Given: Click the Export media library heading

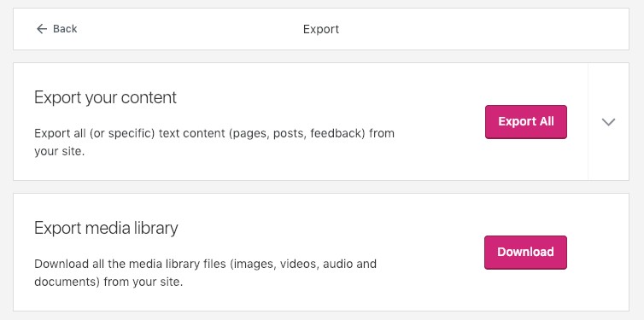Looking at the screenshot, I should (x=106, y=228).
